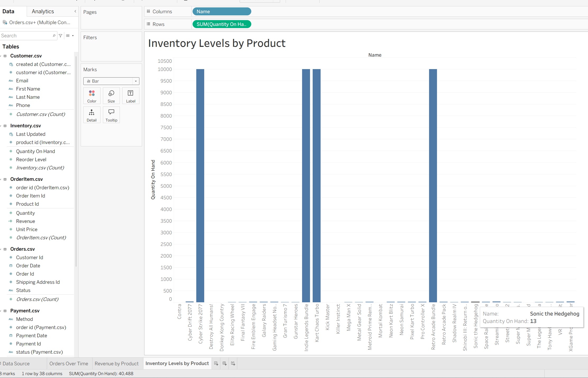The image size is (588, 378).
Task: Select the Orders Over Time sheet
Action: tap(69, 363)
